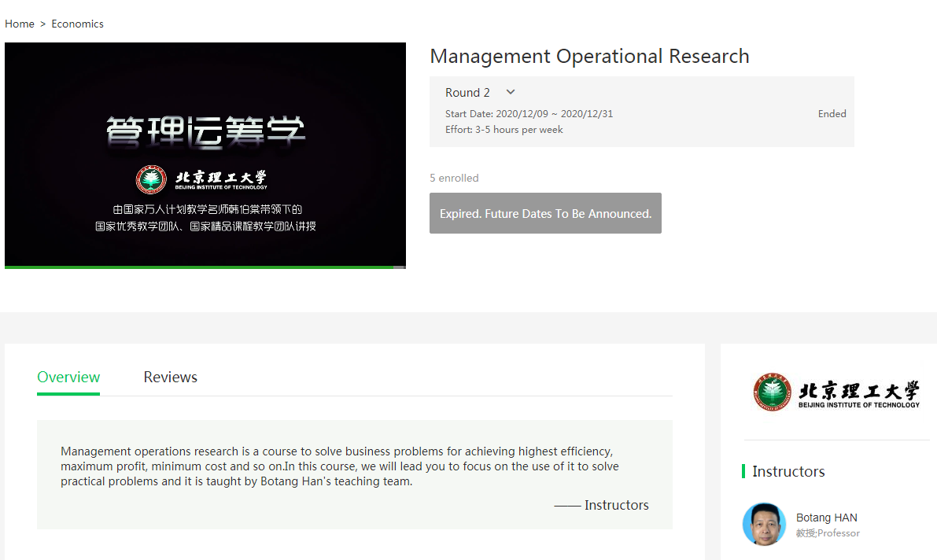Click the Botang HAN instructor name
The height and width of the screenshot is (560, 937).
(x=826, y=518)
